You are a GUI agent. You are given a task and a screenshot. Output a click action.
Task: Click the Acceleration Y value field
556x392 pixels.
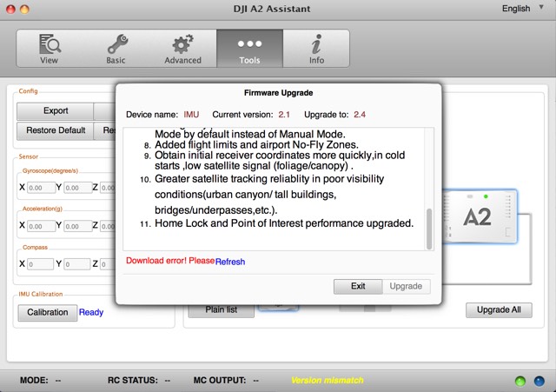(77, 226)
